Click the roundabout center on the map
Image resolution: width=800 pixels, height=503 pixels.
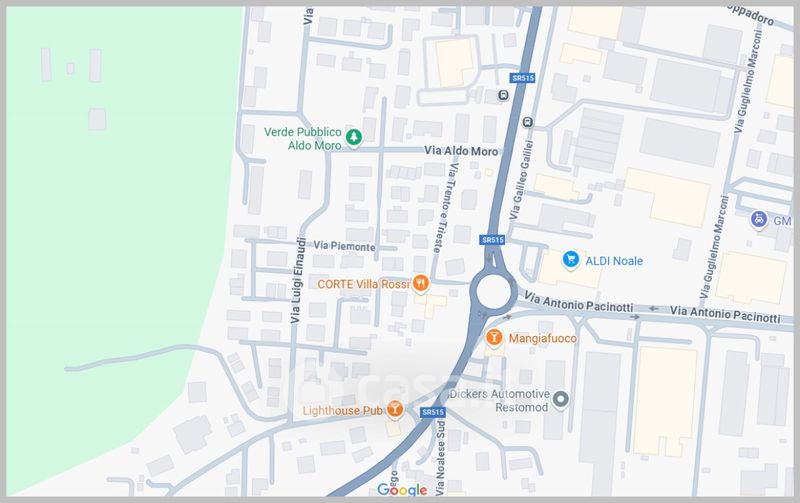click(x=493, y=292)
